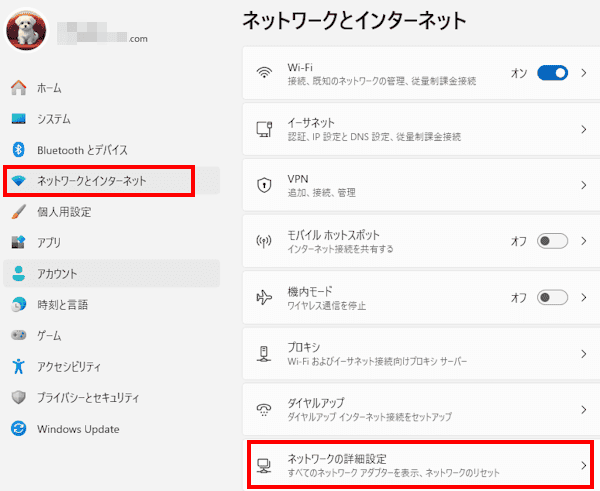Click the Gaming controller icon
The image size is (600, 491).
click(x=18, y=335)
